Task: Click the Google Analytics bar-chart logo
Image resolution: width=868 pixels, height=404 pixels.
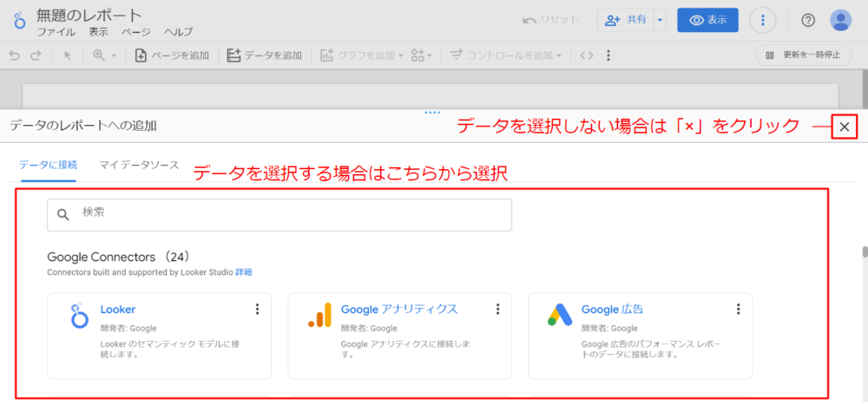Action: (x=319, y=316)
